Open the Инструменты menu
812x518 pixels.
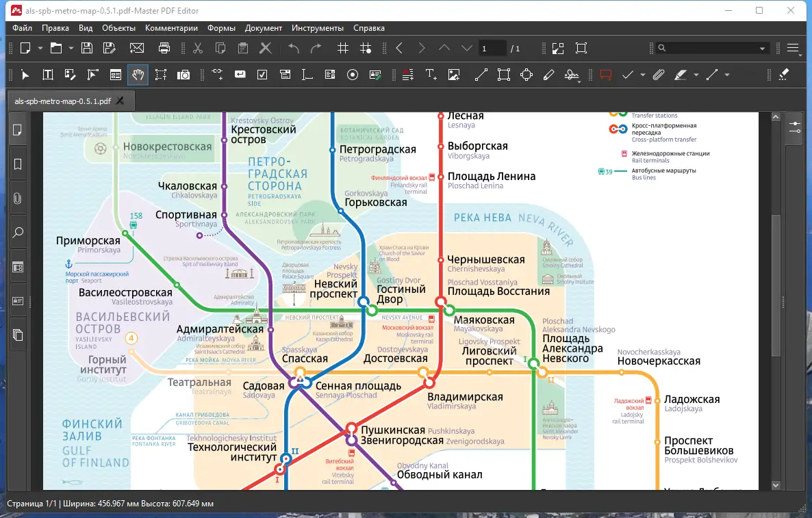[317, 28]
